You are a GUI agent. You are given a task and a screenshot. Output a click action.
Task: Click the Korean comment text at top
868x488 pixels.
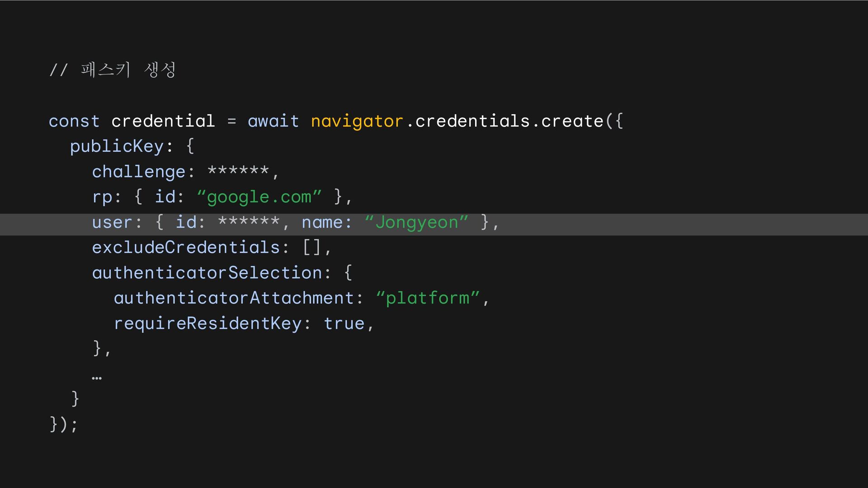point(113,70)
